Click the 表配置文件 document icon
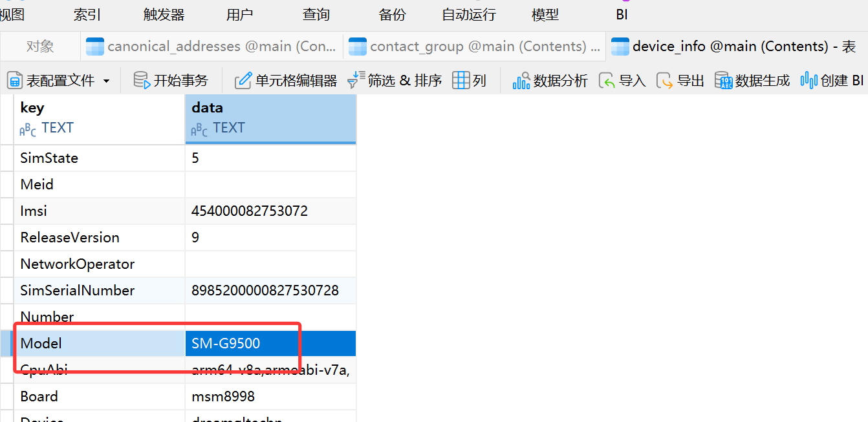 coord(15,80)
